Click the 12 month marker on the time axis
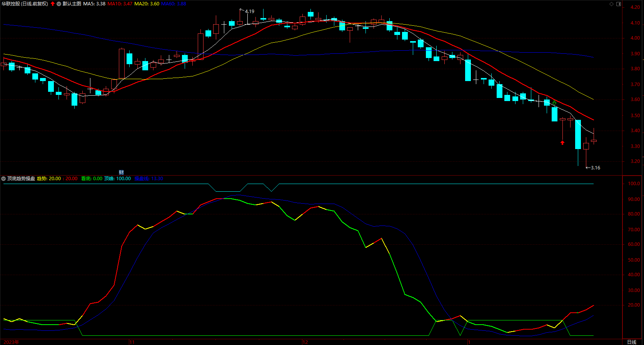The height and width of the screenshot is (345, 644). 305,342
